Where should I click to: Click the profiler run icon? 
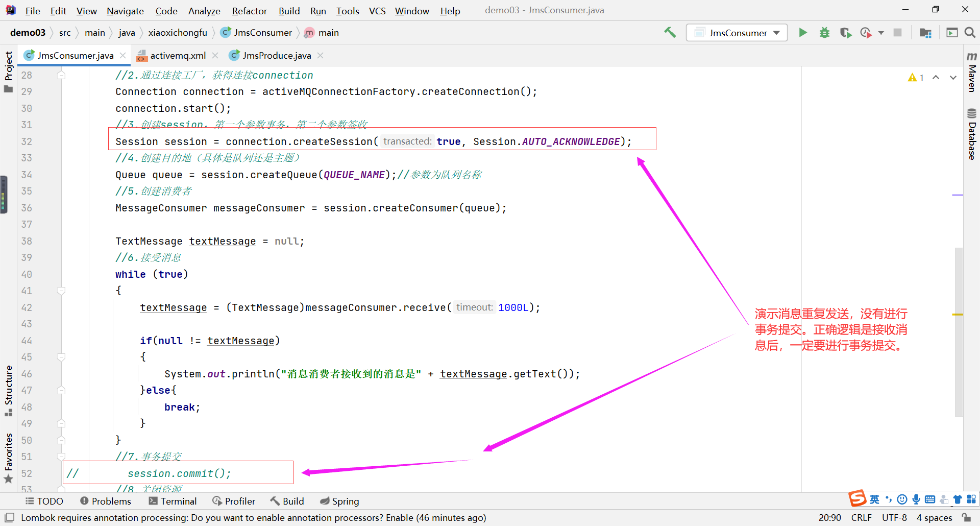[866, 33]
